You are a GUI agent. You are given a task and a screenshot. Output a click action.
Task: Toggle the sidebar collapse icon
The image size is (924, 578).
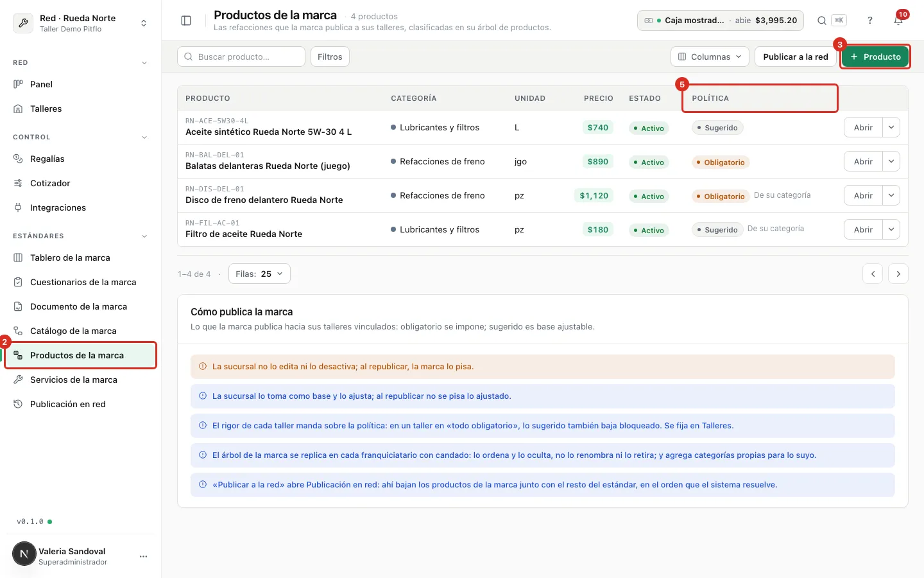(x=186, y=21)
